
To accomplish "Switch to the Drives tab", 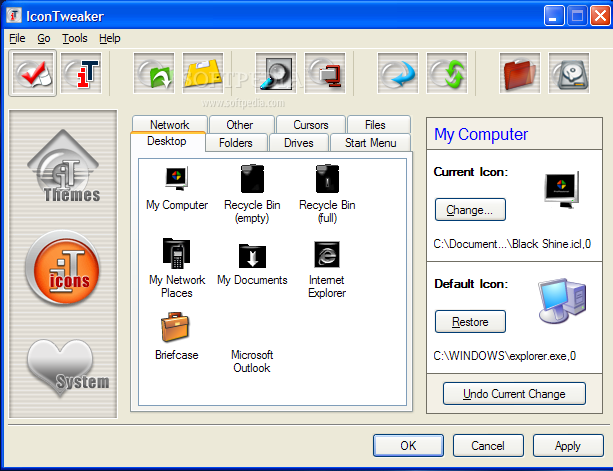I will [299, 143].
